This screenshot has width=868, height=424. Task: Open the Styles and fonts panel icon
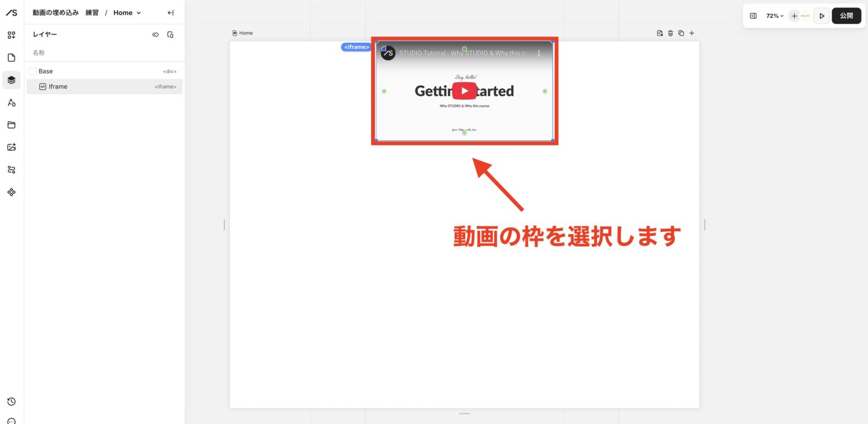12,103
